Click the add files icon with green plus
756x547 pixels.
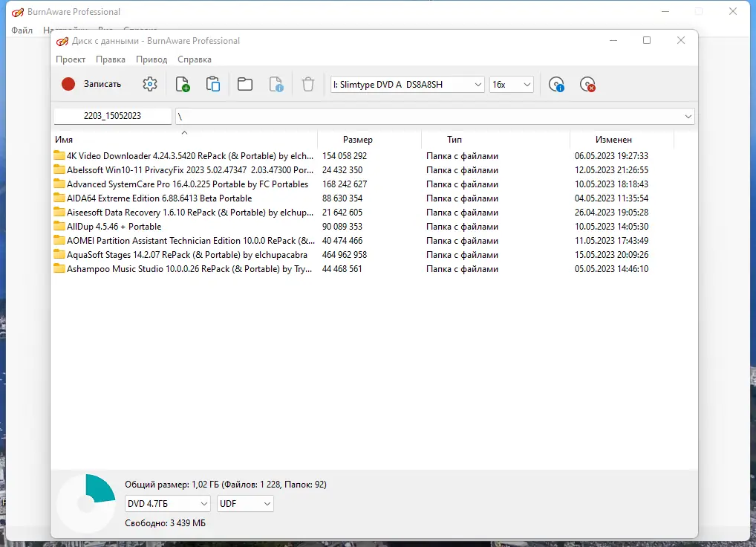click(182, 85)
